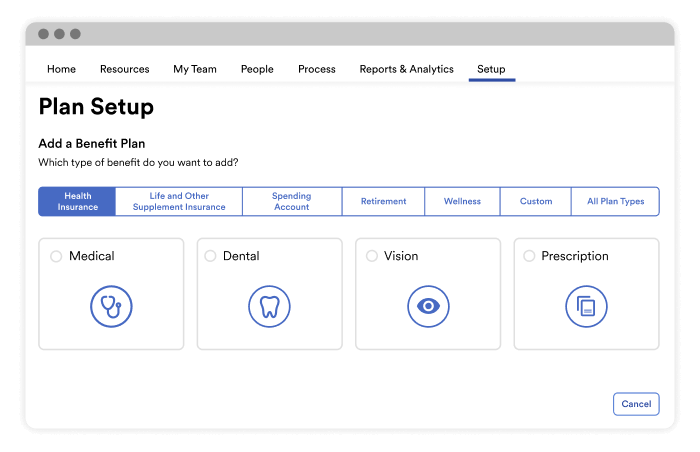This screenshot has height=452, width=700.
Task: Click the third gray window control dot
Action: 75,34
